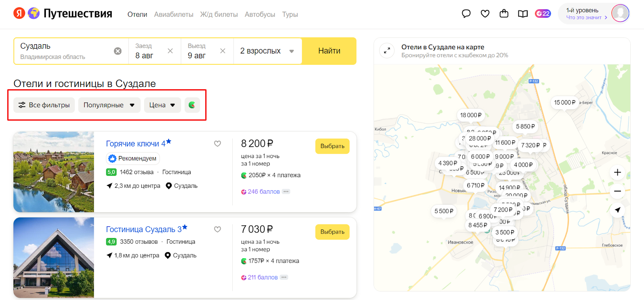Viewport: 644px width, 300px height.
Task: Select the 8 455 ₽ map price marker
Action: click(x=477, y=225)
